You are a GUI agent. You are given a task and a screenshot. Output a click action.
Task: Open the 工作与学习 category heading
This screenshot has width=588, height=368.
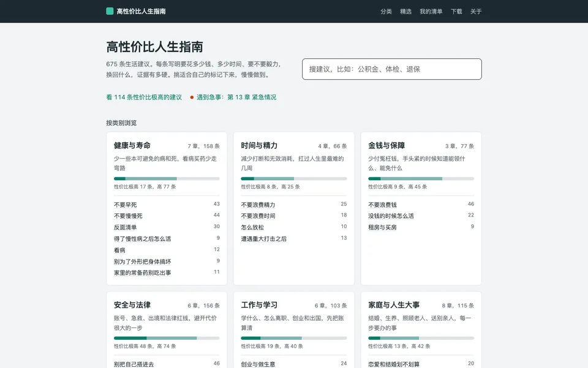(x=259, y=305)
